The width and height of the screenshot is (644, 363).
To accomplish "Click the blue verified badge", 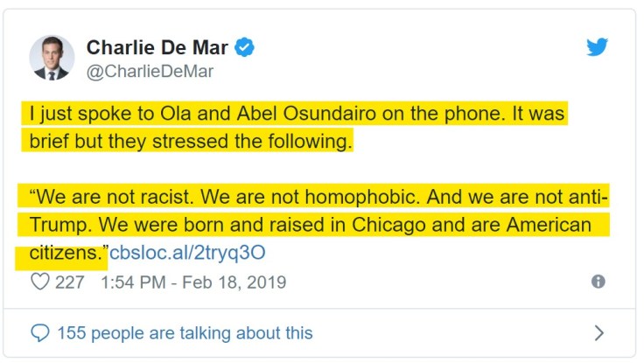I will pyautogui.click(x=245, y=48).
